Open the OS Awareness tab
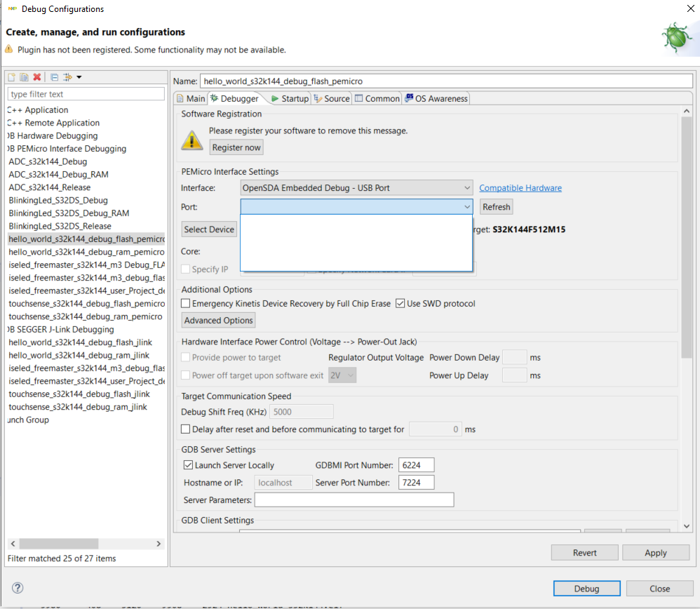Screen dimensions: 700x609 [436, 99]
